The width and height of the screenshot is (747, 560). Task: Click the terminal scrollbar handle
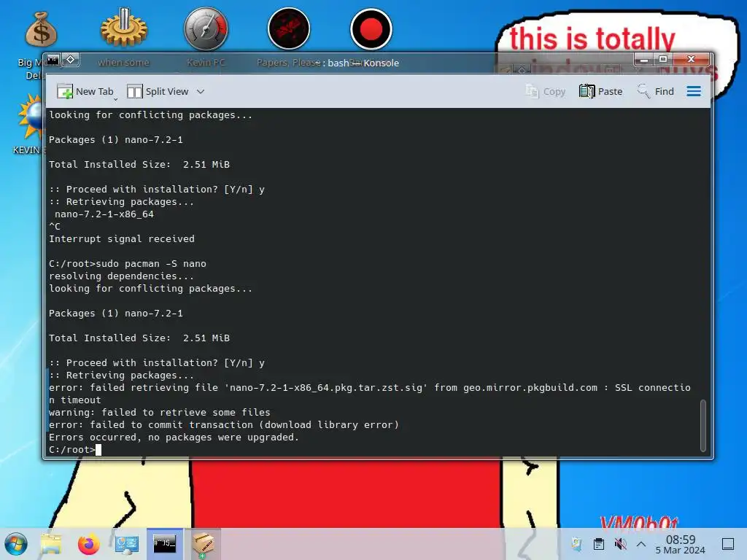click(x=703, y=425)
